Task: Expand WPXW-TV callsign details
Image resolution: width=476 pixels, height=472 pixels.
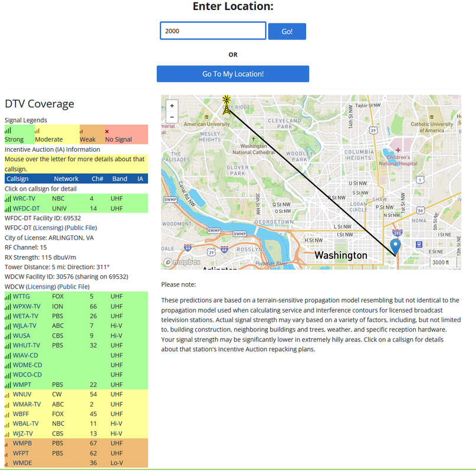Action: point(27,306)
